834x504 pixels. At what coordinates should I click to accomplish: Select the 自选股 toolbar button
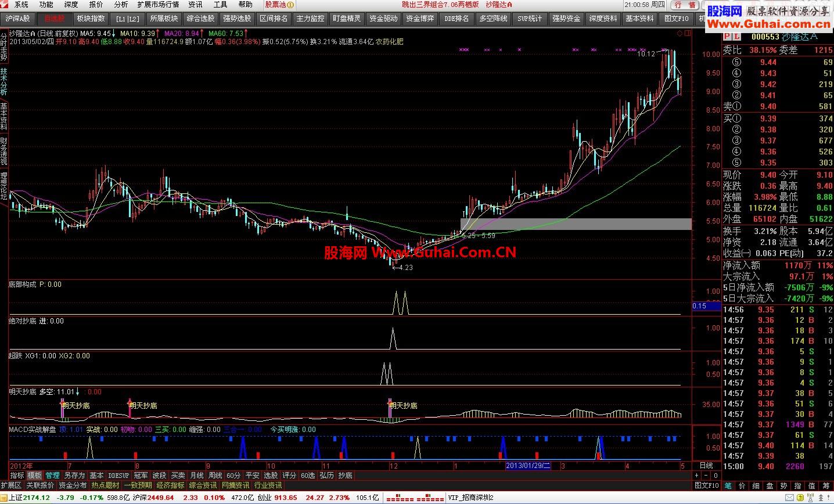[x=55, y=19]
